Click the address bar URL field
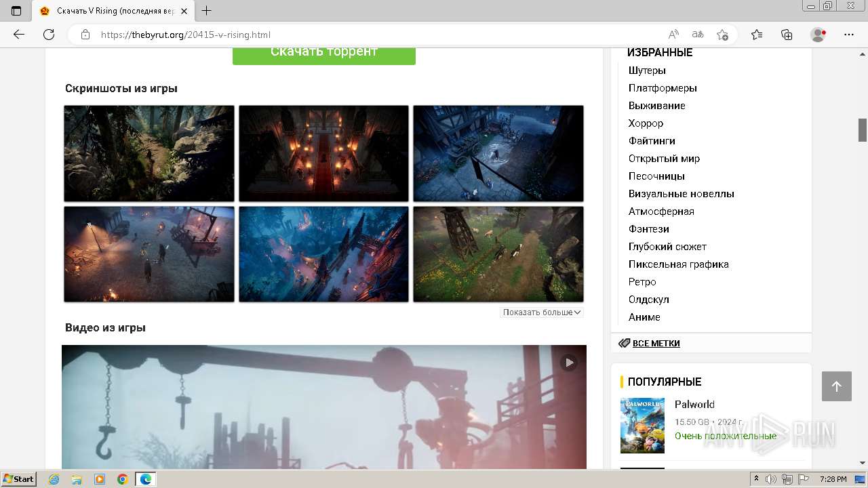The width and height of the screenshot is (868, 488). pyautogui.click(x=380, y=35)
